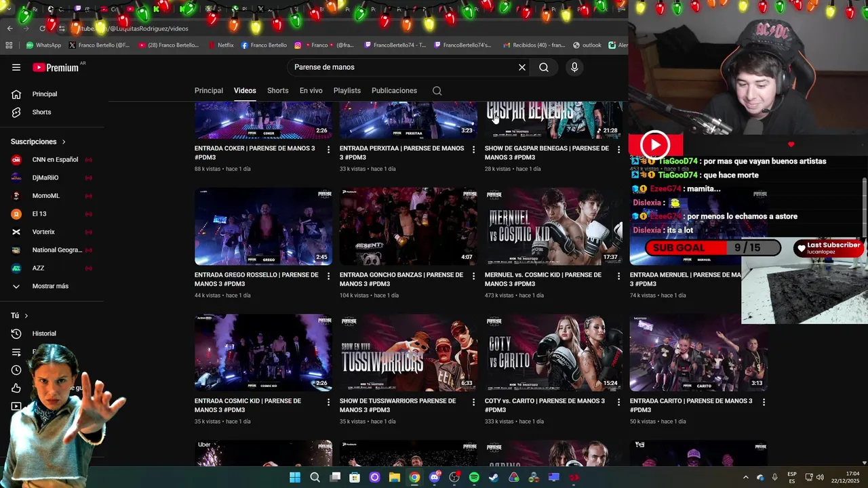Play SHOW DE TUSSIWARRIORS thumbnail
This screenshot has height=488, width=868.
click(x=408, y=352)
